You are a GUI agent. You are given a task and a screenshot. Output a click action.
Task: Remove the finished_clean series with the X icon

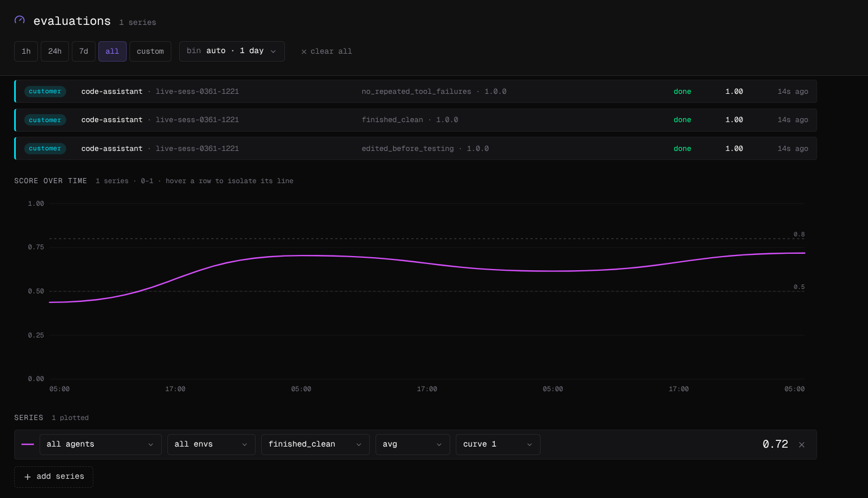(801, 445)
